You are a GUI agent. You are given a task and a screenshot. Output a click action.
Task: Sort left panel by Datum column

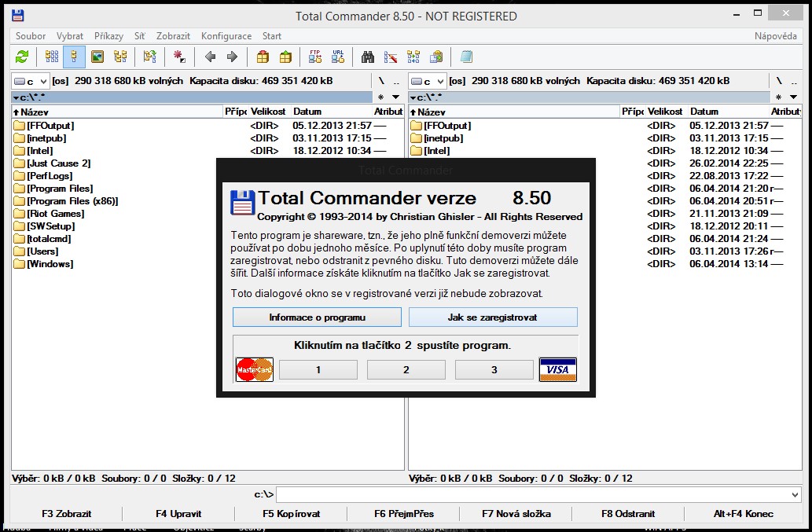332,112
